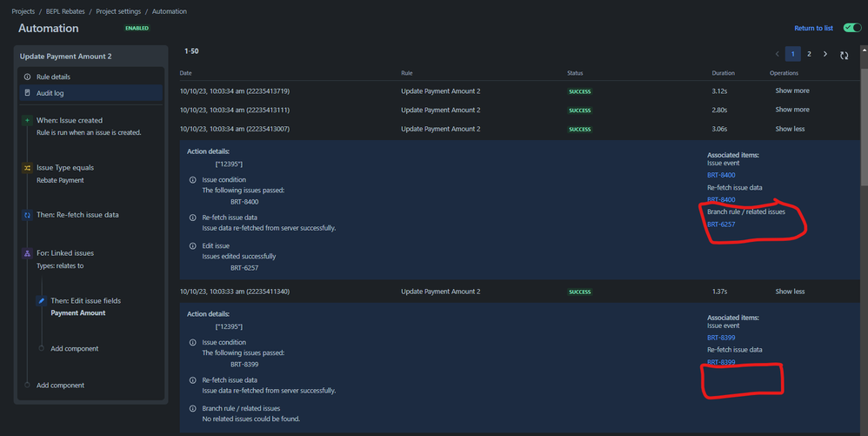Click the yellow Issue Type condition icon

pos(27,167)
